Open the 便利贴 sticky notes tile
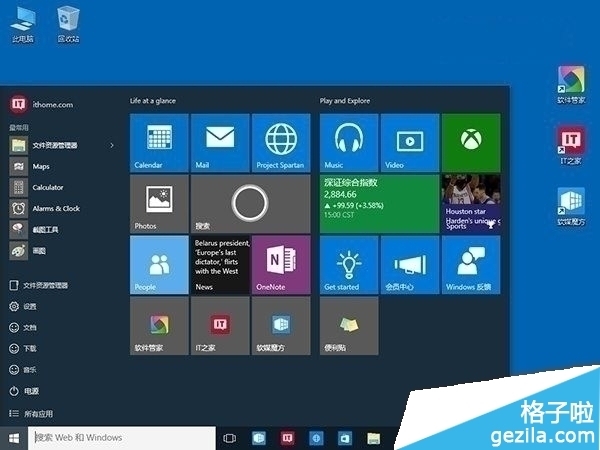The image size is (600, 450). click(349, 326)
